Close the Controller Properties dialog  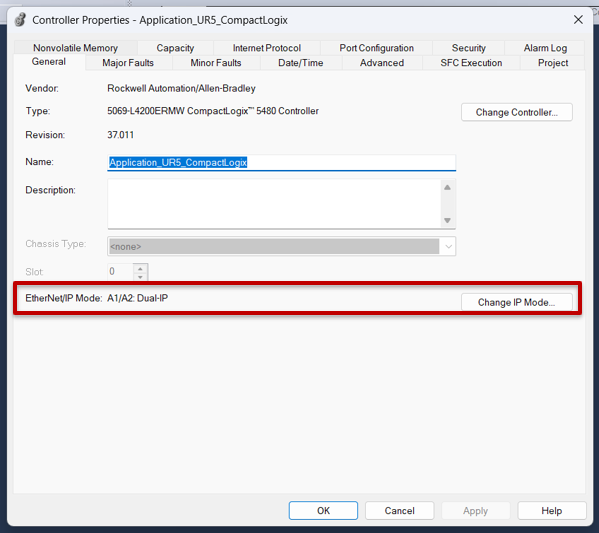tap(578, 19)
